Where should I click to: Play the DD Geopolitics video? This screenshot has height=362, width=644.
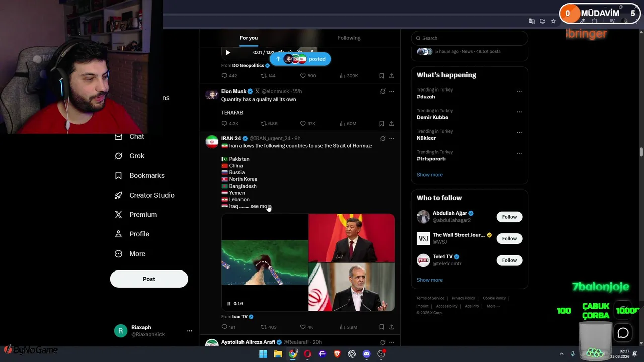pos(228,52)
